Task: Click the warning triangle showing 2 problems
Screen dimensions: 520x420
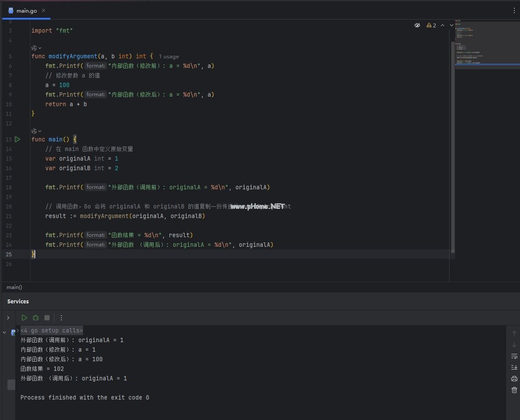Action: click(x=431, y=25)
